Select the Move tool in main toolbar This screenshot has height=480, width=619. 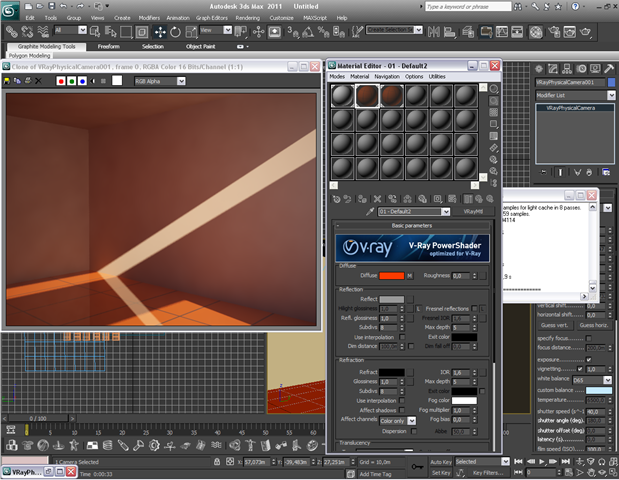coord(160,32)
